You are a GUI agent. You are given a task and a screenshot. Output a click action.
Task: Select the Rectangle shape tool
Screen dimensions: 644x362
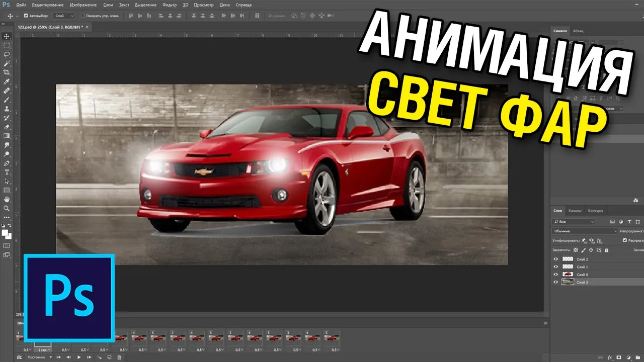7,190
